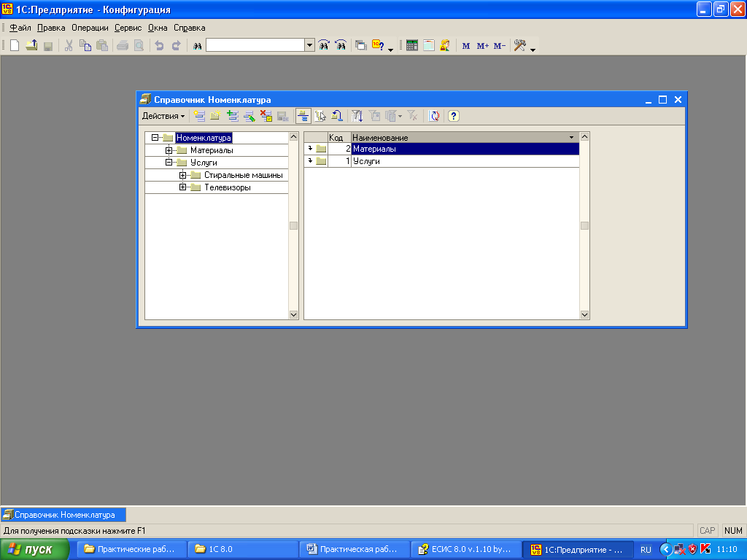Click Add by copying icon with green plus
The height and width of the screenshot is (560, 747).
[x=233, y=116]
